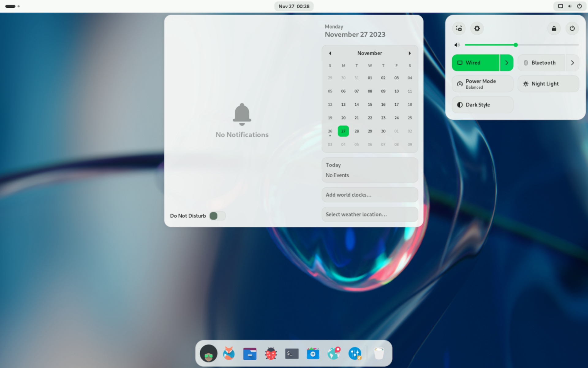Screen dimensions: 588x368
Task: Expand Bluetooth submenu arrow
Action: [572, 63]
